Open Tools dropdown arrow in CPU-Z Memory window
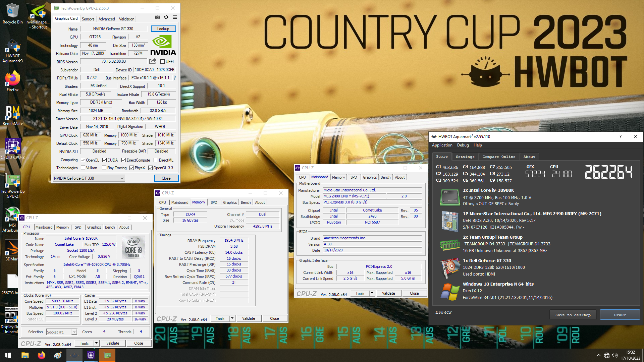This screenshot has width=644, height=362. click(x=232, y=318)
